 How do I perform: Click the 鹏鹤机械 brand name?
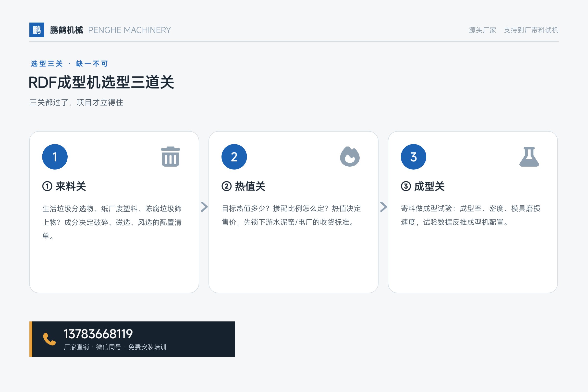[x=66, y=30]
